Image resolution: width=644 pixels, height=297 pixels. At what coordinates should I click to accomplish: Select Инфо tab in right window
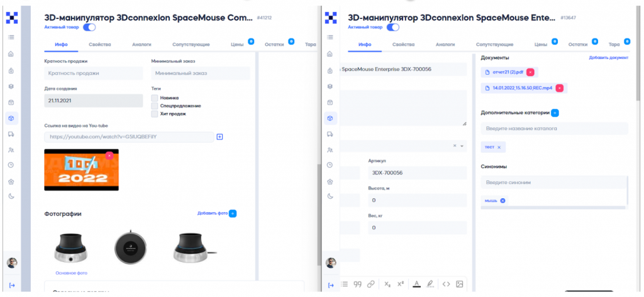pos(365,45)
